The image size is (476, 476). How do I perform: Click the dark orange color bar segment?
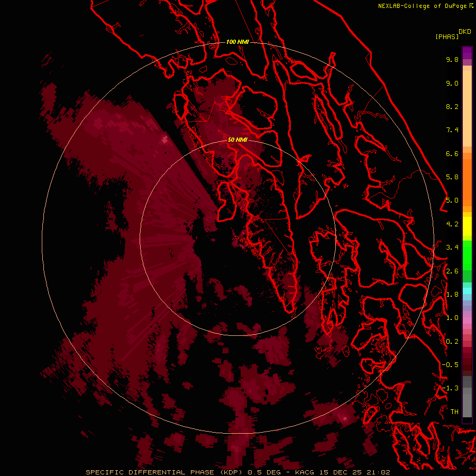tap(467, 182)
